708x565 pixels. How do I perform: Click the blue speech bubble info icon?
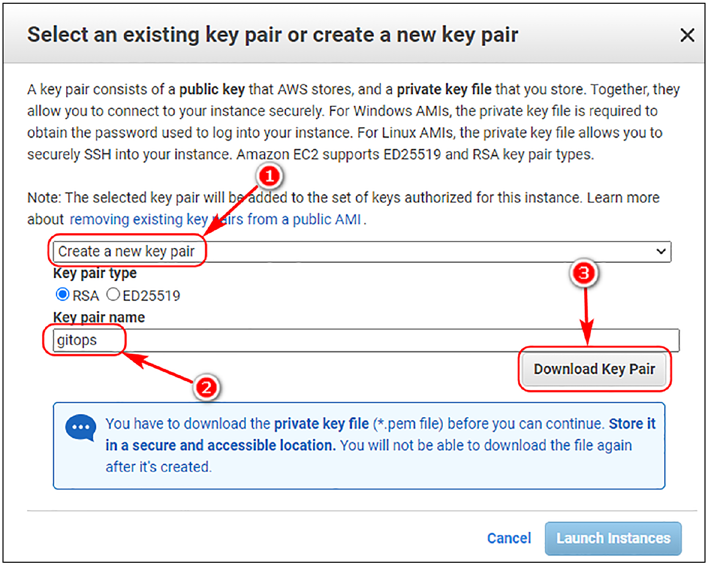pyautogui.click(x=81, y=427)
